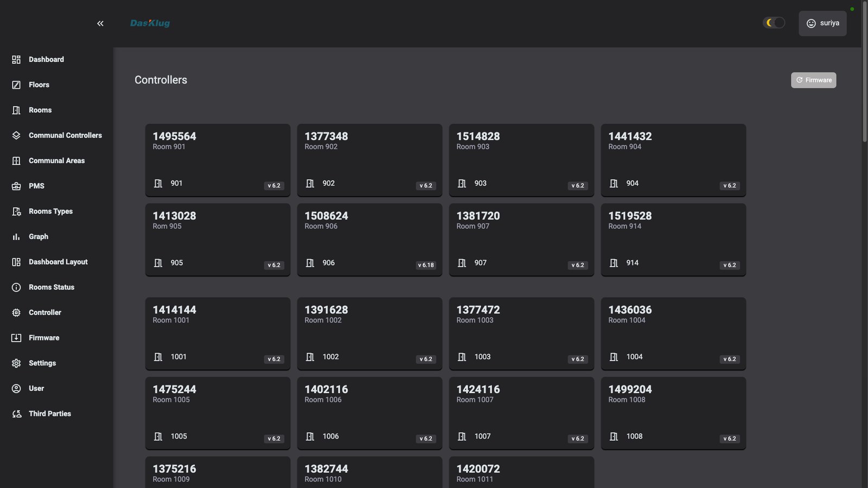The height and width of the screenshot is (488, 868).
Task: Click the door icon beside 904
Action: [614, 183]
